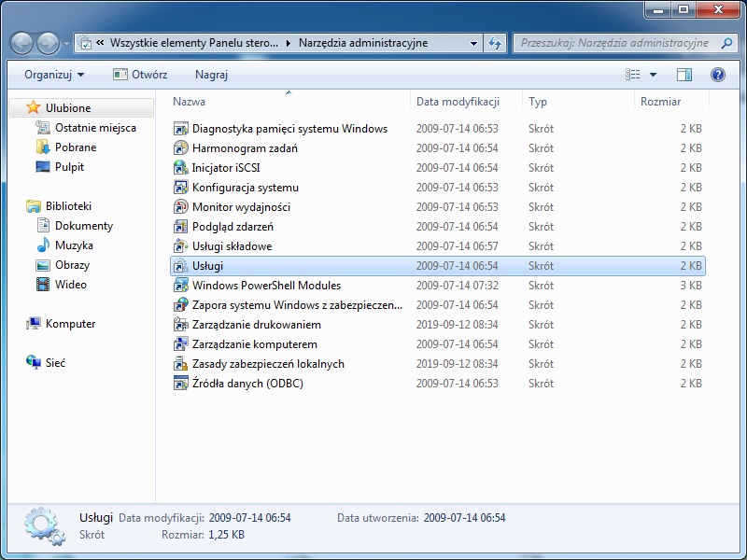Select the Zarządzanie drukowaniem icon

point(180,324)
